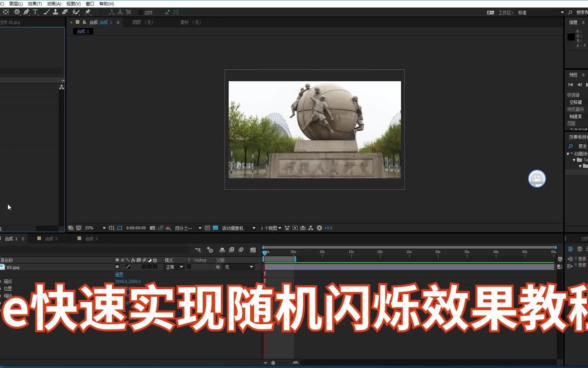Click the position value 3000.0,2000.0
This screenshot has width=588, height=368.
(128, 281)
